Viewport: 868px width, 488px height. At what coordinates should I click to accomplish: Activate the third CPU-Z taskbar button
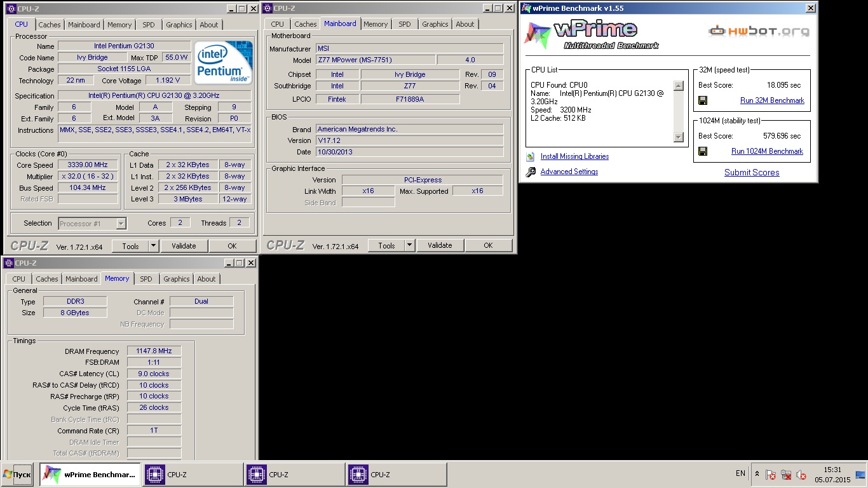click(396, 475)
